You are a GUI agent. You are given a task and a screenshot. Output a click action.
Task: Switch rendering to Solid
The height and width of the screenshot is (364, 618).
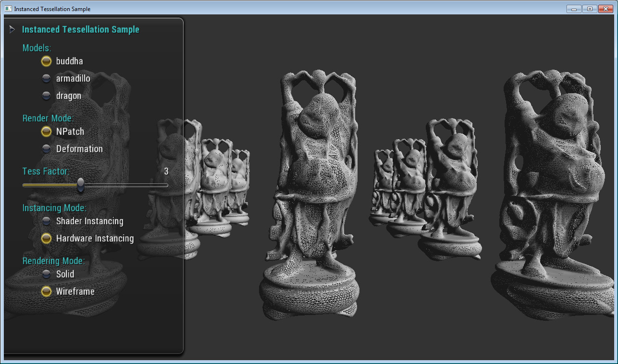tap(47, 274)
